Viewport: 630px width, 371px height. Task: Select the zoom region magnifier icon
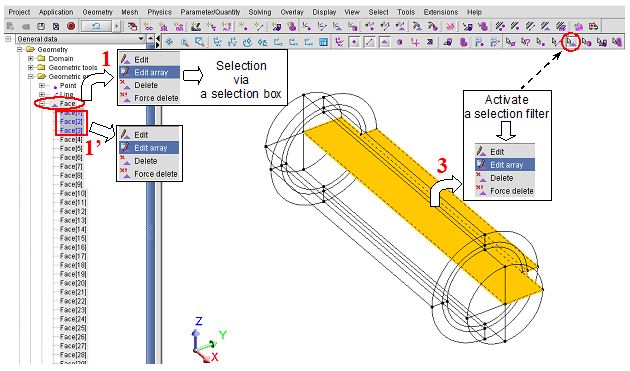[x=199, y=42]
